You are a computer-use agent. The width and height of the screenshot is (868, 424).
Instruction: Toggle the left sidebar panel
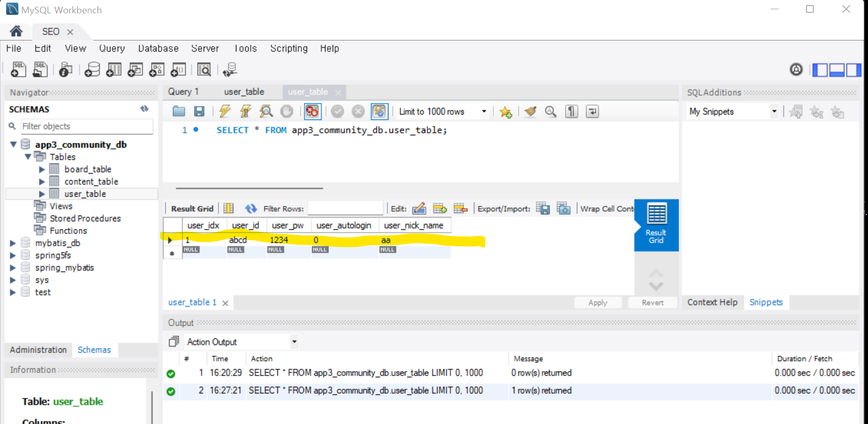pos(820,70)
